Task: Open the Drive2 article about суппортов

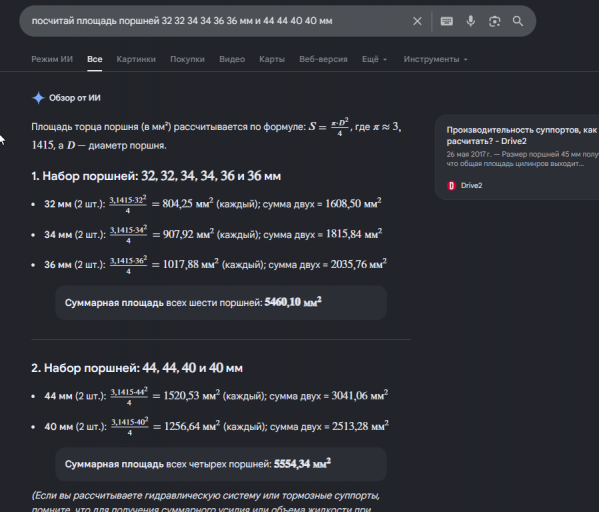Action: coord(522,135)
